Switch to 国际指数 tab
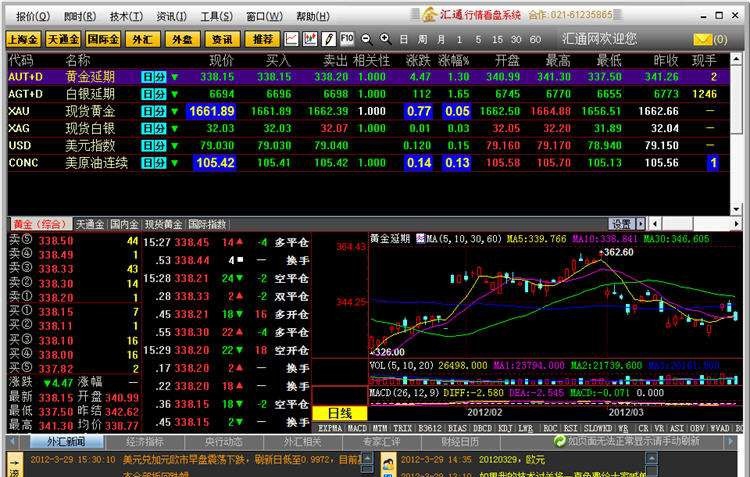The height and width of the screenshot is (477, 750). [207, 224]
